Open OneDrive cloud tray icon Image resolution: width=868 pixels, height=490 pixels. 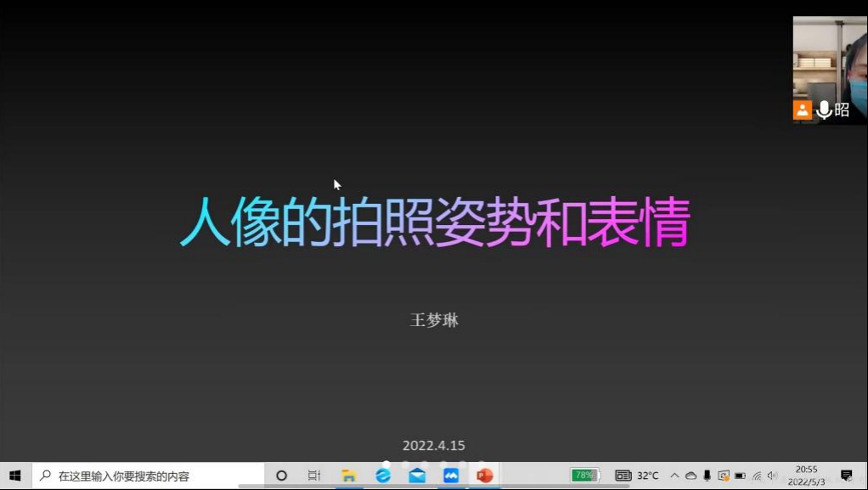(690, 476)
